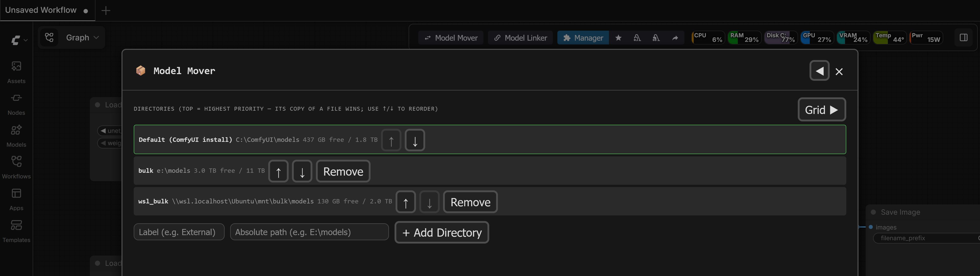This screenshot has width=980, height=276.
Task: Click the Model Mover toolbar button
Action: (x=451, y=38)
